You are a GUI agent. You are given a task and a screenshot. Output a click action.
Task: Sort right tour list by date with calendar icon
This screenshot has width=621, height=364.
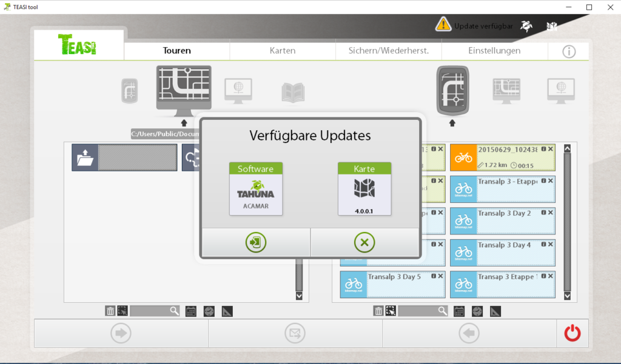459,311
